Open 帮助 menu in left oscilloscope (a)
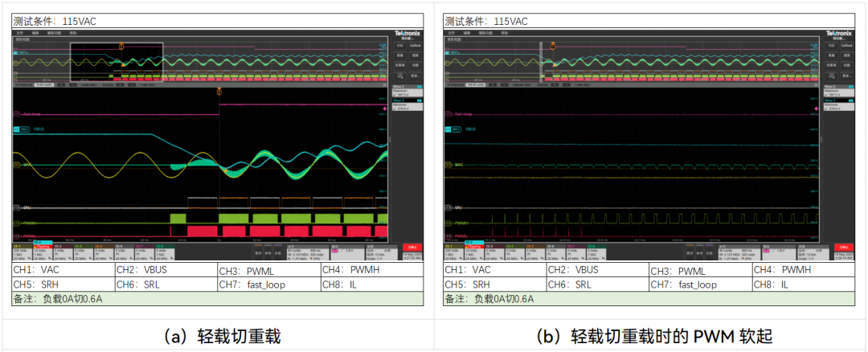The height and width of the screenshot is (352, 868). (x=73, y=33)
